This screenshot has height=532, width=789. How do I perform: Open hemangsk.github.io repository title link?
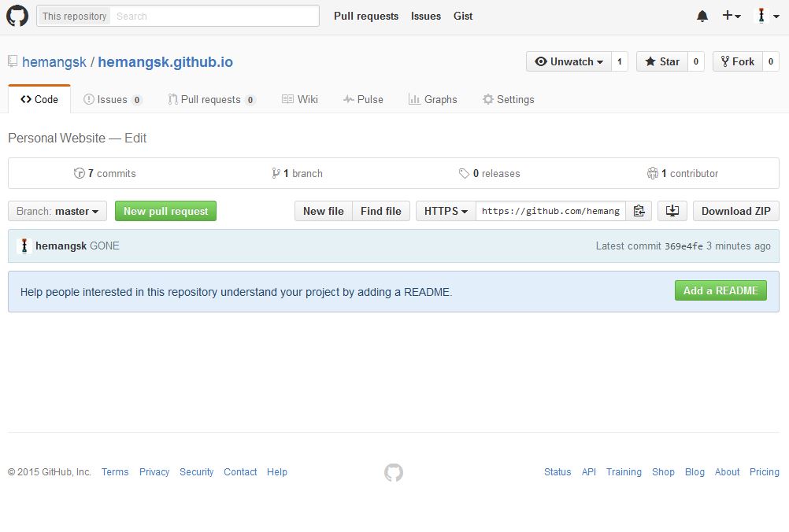click(165, 62)
